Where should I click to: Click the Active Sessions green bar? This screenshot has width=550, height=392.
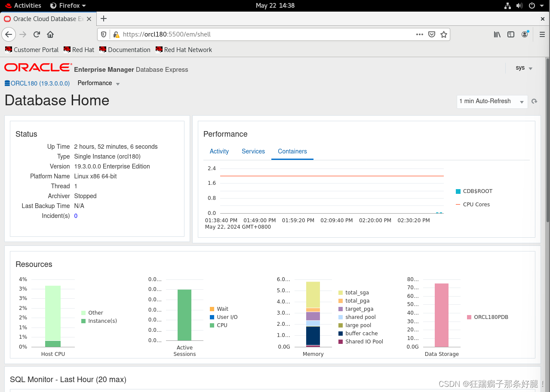click(x=184, y=315)
